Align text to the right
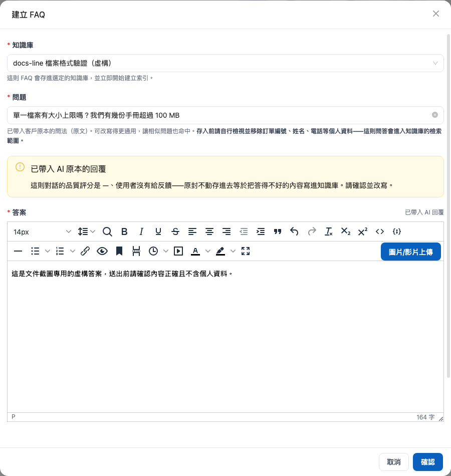The image size is (451, 476). tap(227, 231)
